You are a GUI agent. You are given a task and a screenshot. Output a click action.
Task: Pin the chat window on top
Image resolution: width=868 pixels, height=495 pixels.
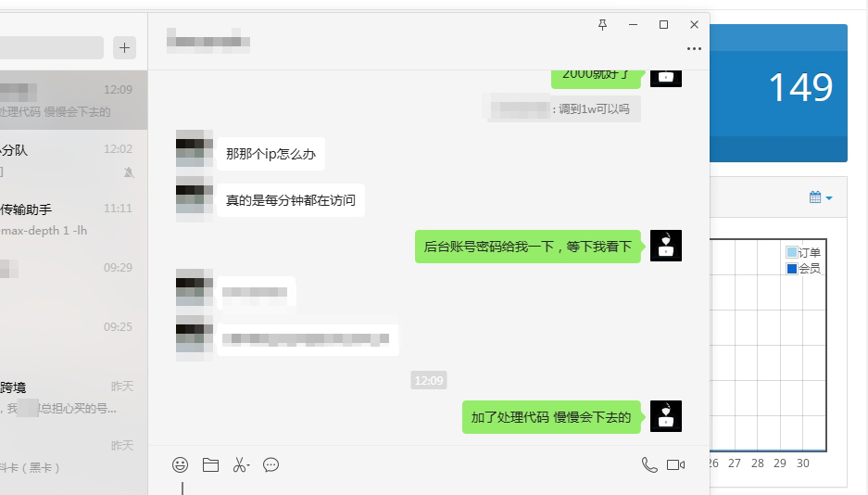(x=602, y=24)
